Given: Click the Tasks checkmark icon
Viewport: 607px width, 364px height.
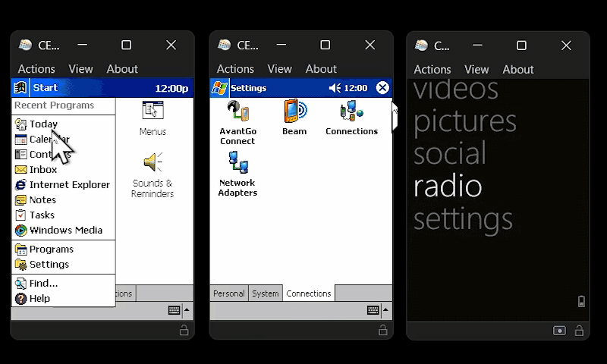Looking at the screenshot, I should click(20, 215).
